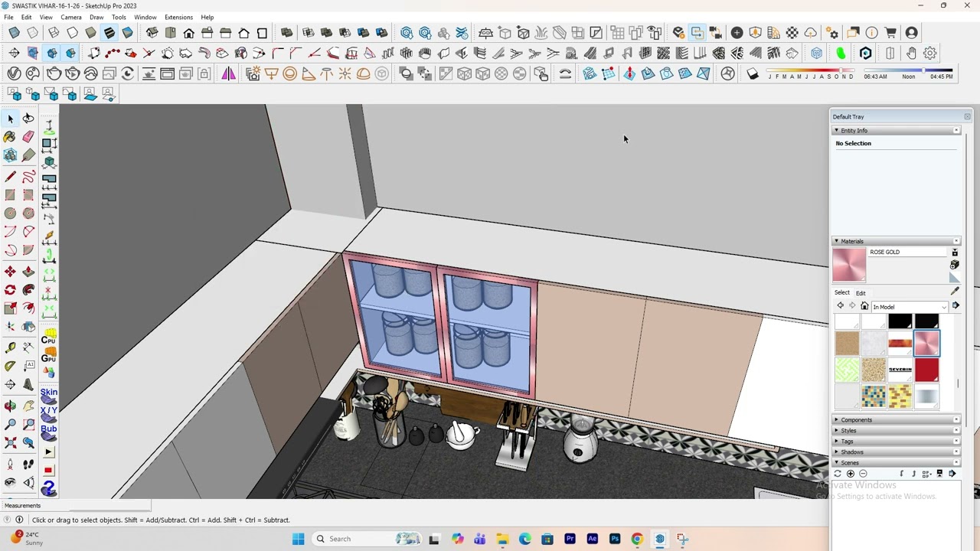Pick the Paint Bucket tool
Viewport: 980px width, 551px height.
click(10, 137)
